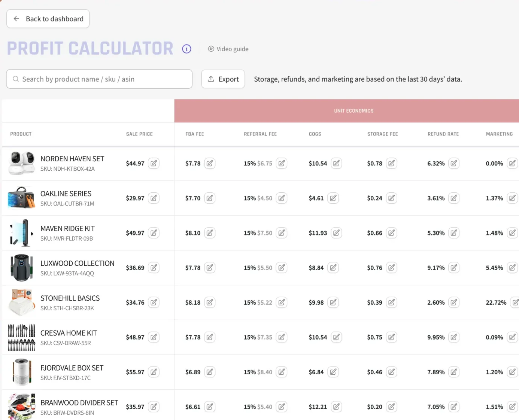Viewport: 519px width, 420px height.
Task: Edit referral fee for Cresva Home Kit
Action: point(282,337)
